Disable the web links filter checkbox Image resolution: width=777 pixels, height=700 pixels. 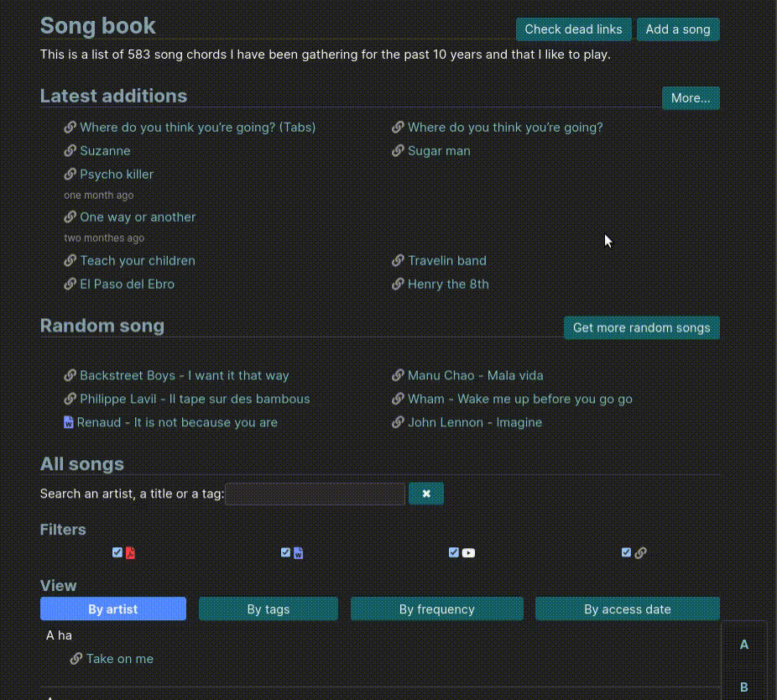(x=626, y=552)
